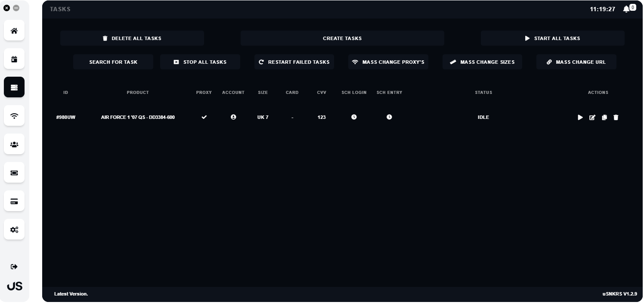
Task: Open the credit card sidebar icon
Action: [x=14, y=201]
